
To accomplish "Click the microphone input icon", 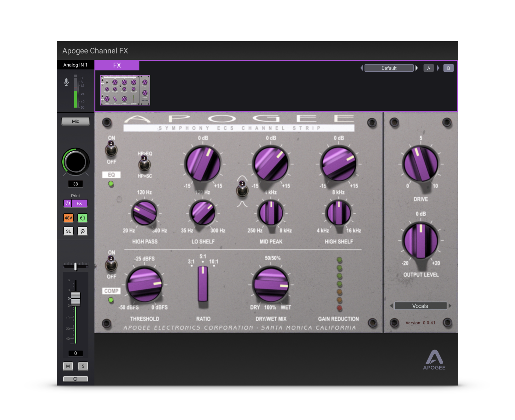I will pyautogui.click(x=66, y=82).
